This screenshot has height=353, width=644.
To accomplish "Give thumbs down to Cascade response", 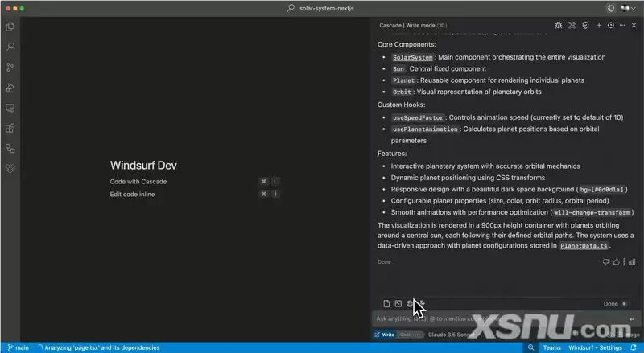I will click(x=605, y=261).
